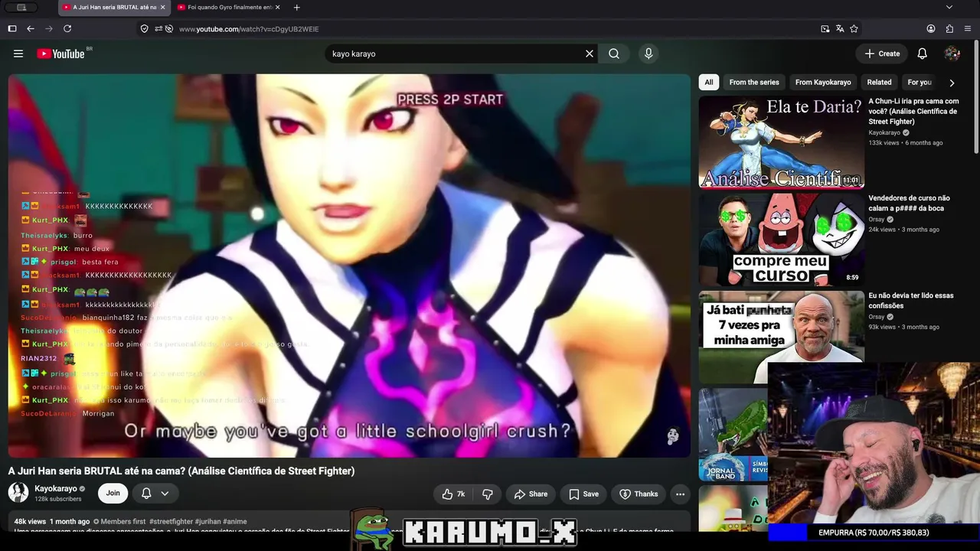Open YouTube notifications bell in the header
The width and height of the screenshot is (980, 551).
[x=923, y=54]
